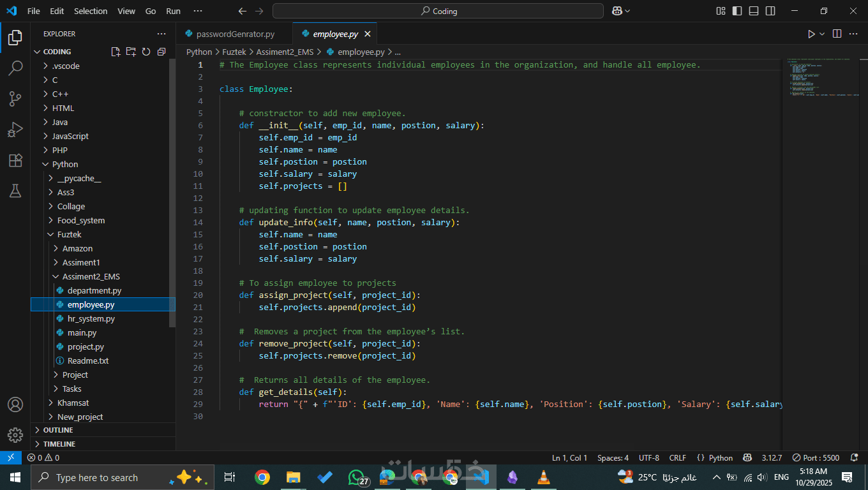Open the Selection menu

91,11
